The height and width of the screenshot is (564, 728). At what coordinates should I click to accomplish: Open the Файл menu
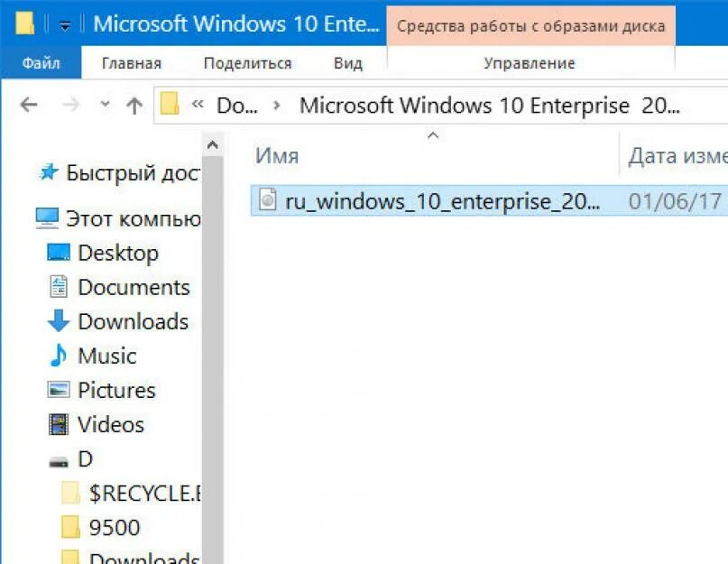[41, 63]
